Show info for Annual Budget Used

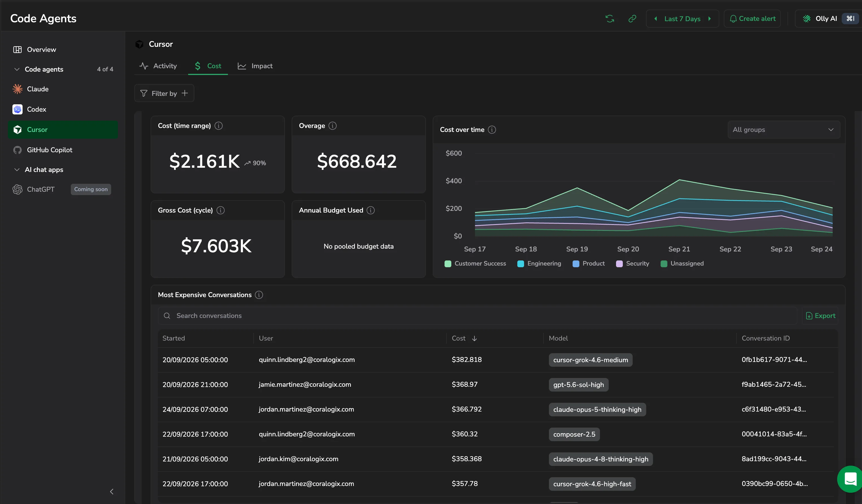[x=371, y=210]
